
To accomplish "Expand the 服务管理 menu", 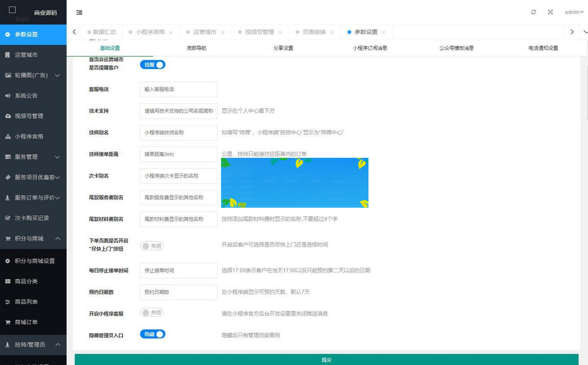I will click(x=33, y=157).
